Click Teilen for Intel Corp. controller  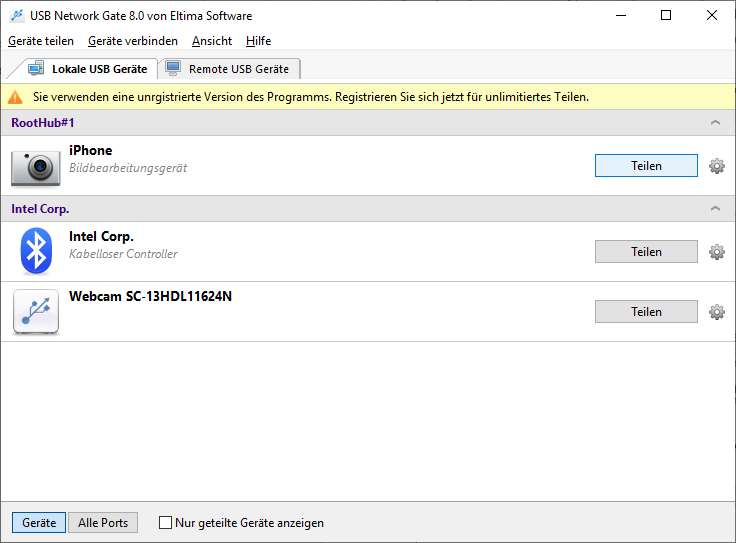[x=646, y=252]
